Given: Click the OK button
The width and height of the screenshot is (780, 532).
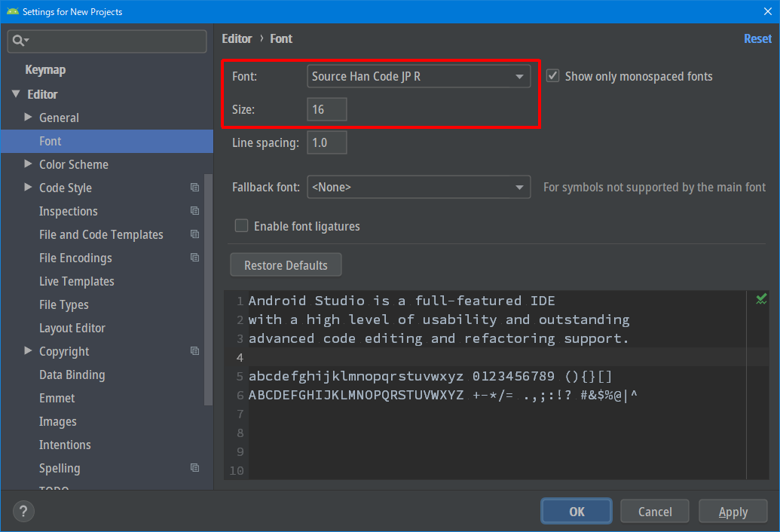Looking at the screenshot, I should click(577, 512).
